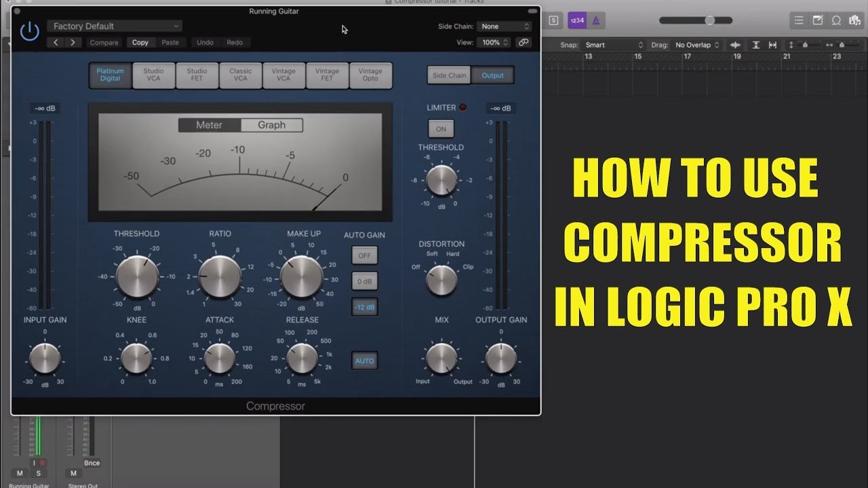The width and height of the screenshot is (868, 488).
Task: Click the Output Gain knob
Action: [501, 358]
